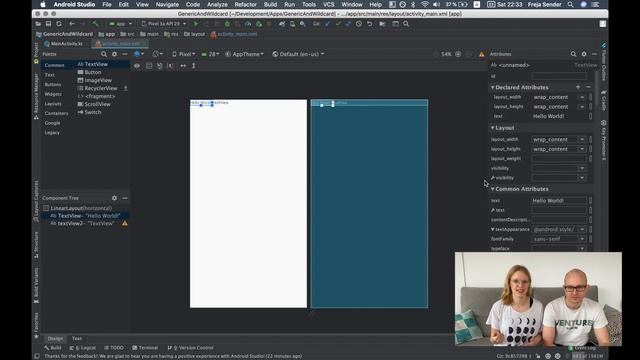The height and width of the screenshot is (360, 640).
Task: Select the Buttons palette category
Action: pyautogui.click(x=53, y=84)
